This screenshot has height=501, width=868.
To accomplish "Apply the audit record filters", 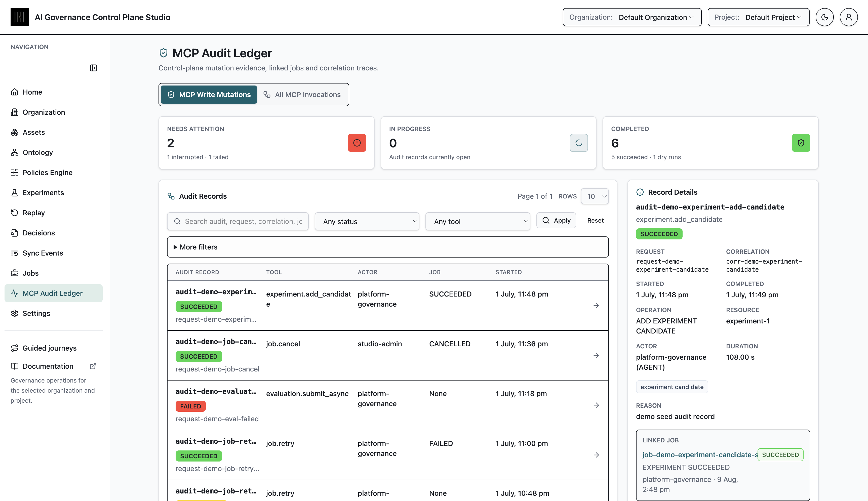I will pos(556,221).
